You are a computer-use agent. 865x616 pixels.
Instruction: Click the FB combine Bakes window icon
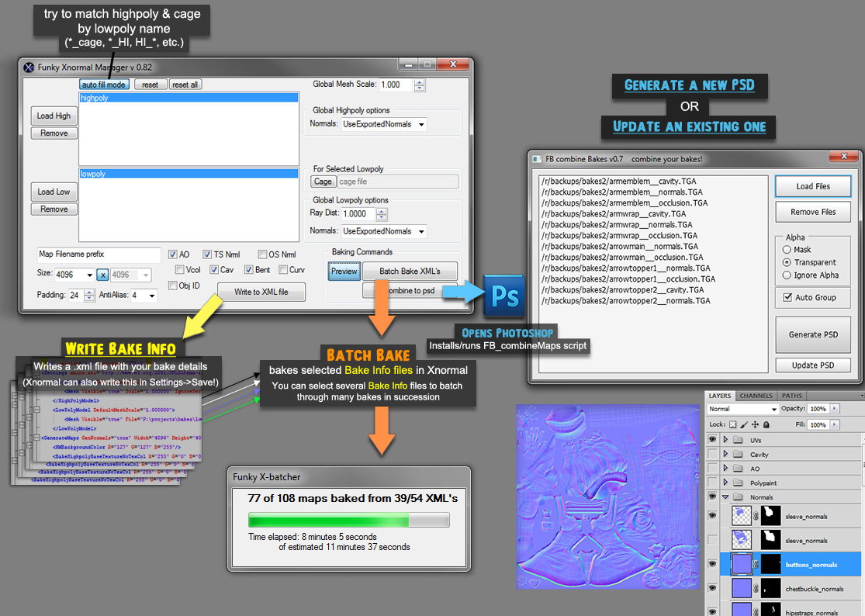[537, 159]
